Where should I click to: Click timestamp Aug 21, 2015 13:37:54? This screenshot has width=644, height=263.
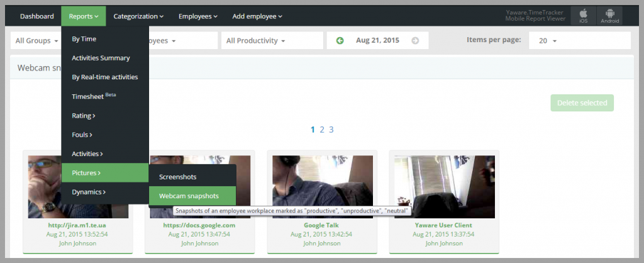443,234
